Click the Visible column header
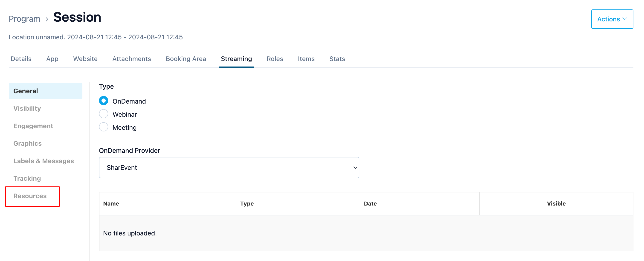This screenshot has height=261, width=644. pyautogui.click(x=556, y=203)
